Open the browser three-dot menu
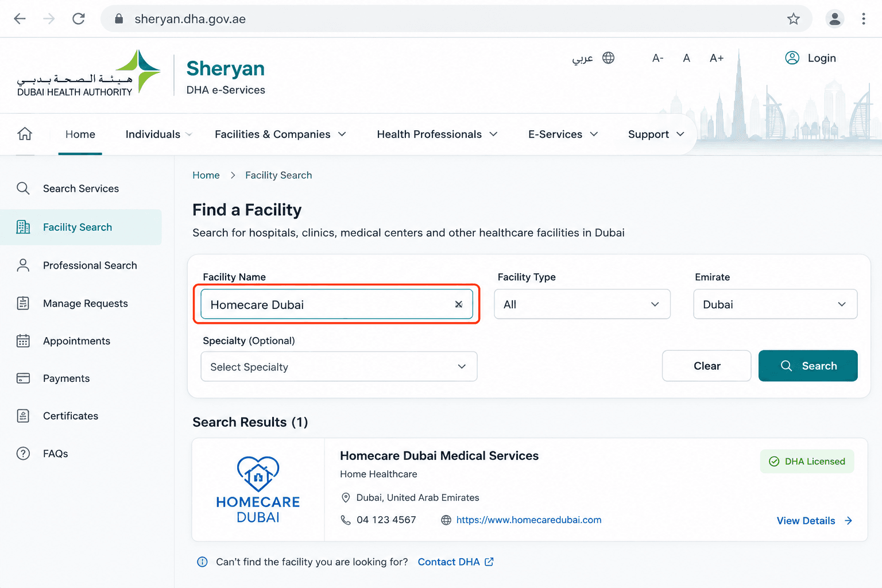 pos(864,19)
